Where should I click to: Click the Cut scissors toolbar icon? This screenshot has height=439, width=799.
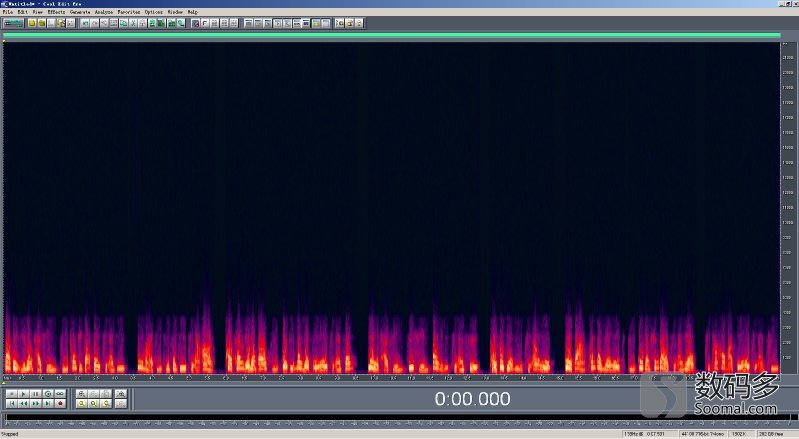[x=134, y=23]
